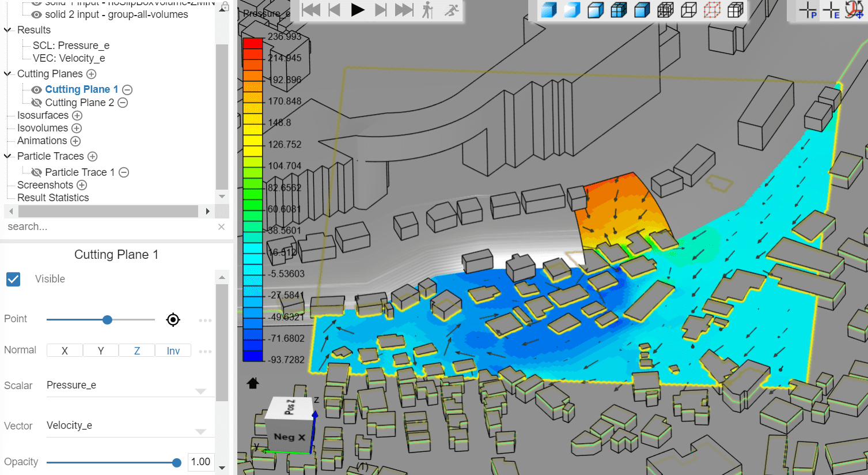Set the normal to Y axis

[101, 350]
